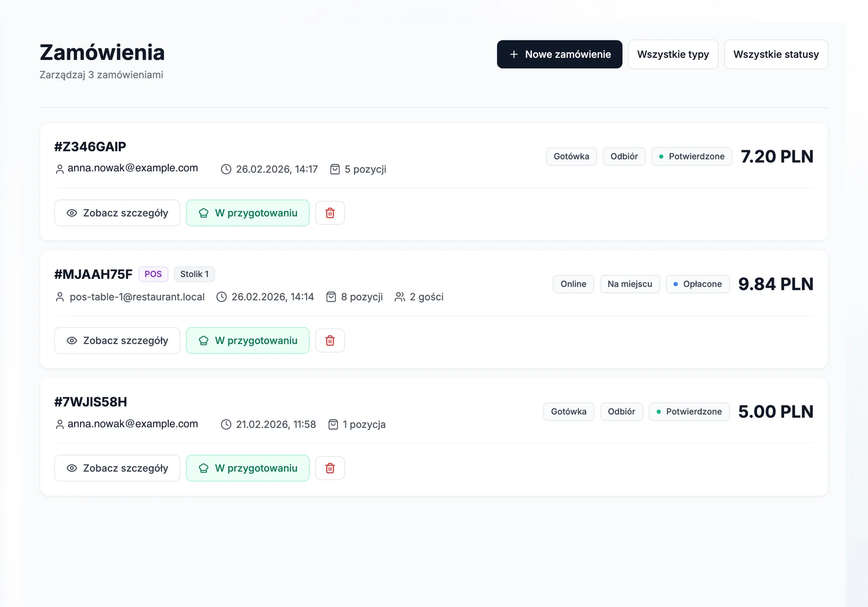
Task: Create order with Nowe zamówienie button
Action: (x=559, y=55)
